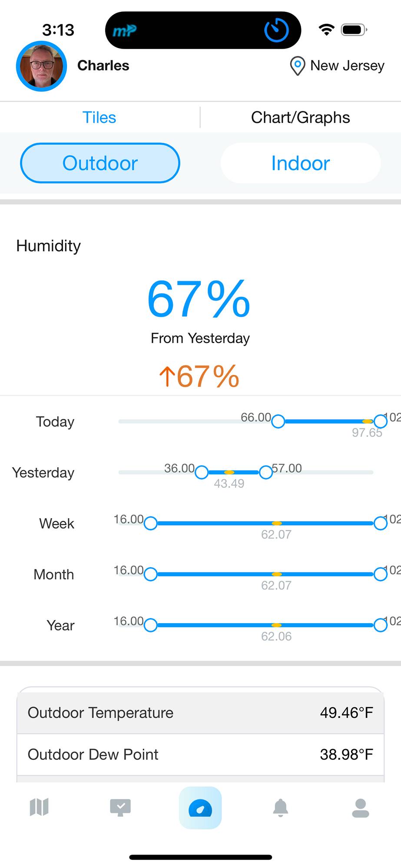Select the Outdoor toggle
The image size is (401, 868).
pos(100,163)
